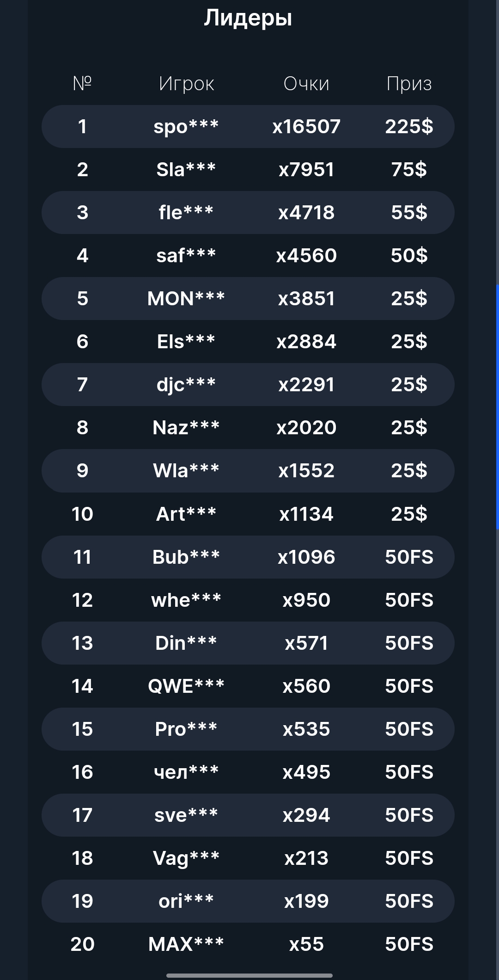
Task: Tap player name Sla*** in second row
Action: tap(186, 169)
